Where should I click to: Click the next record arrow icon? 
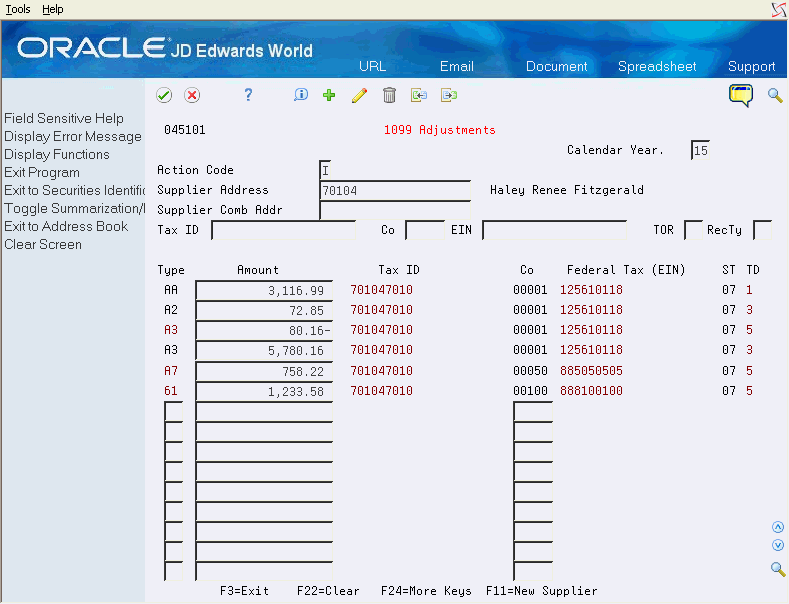click(449, 95)
